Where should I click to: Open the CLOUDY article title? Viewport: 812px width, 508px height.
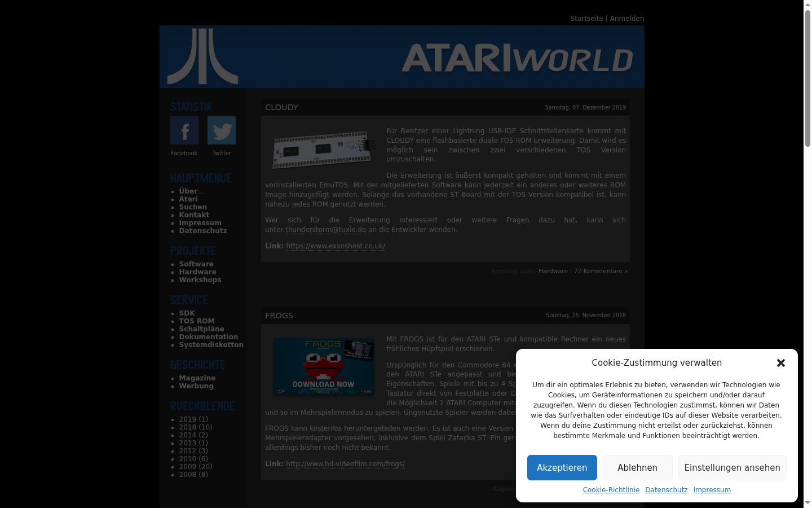pyautogui.click(x=281, y=107)
